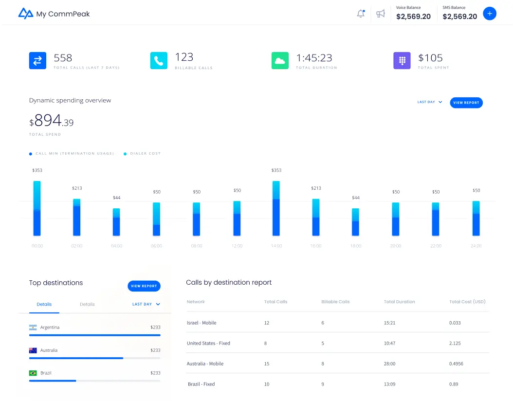Click the total calls arrows icon
The image size is (513, 420).
pyautogui.click(x=37, y=61)
